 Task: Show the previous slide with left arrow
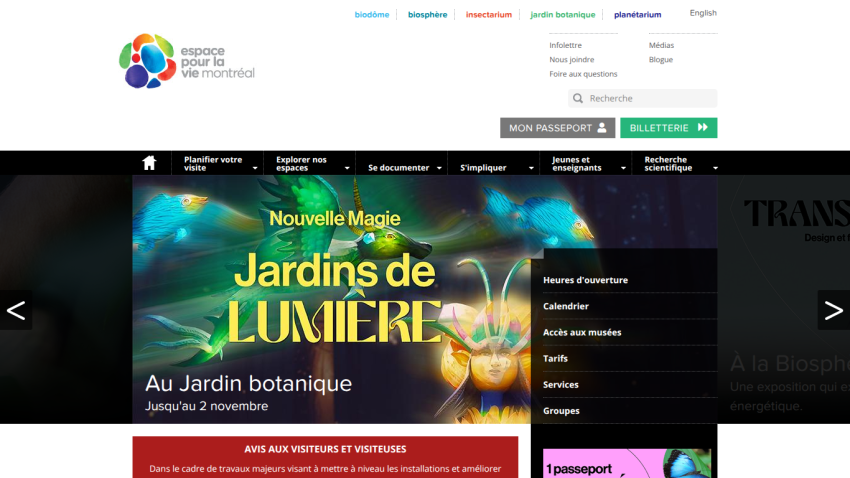point(16,310)
